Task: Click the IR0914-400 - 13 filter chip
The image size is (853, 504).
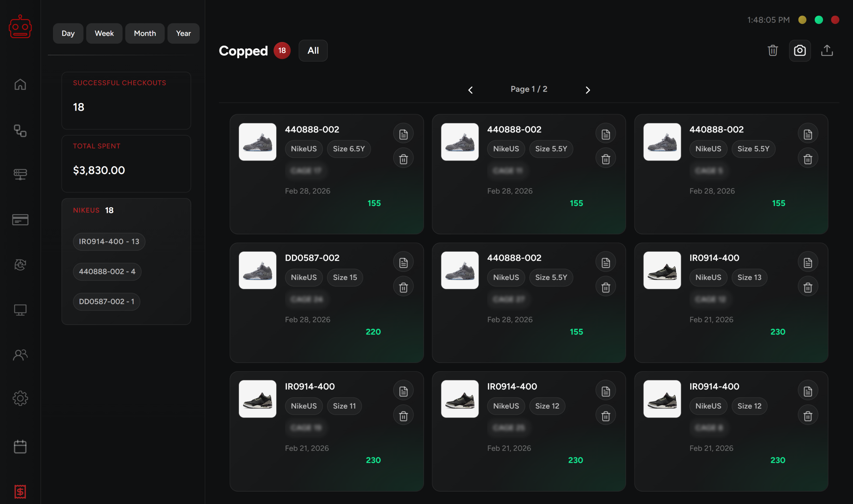Action: 109,242
